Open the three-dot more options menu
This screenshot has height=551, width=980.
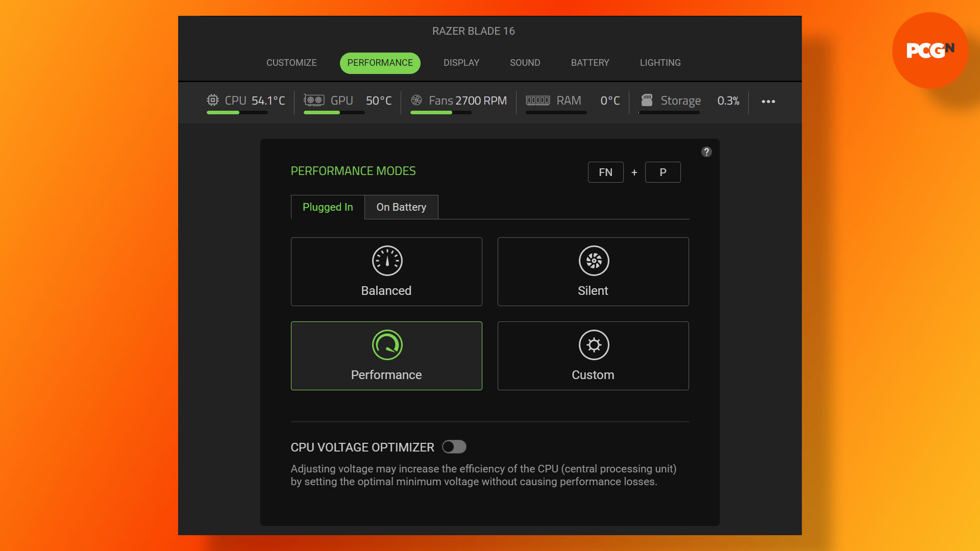pyautogui.click(x=768, y=102)
